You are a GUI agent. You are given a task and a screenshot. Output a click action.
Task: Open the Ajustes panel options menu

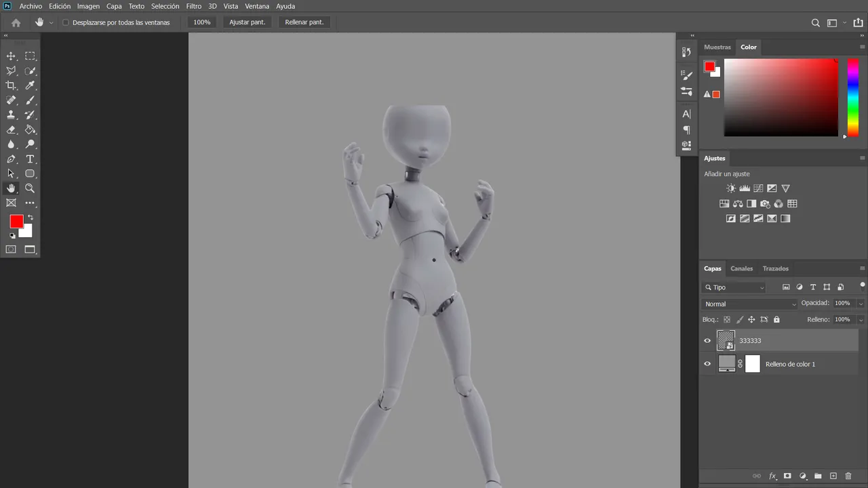[862, 159]
